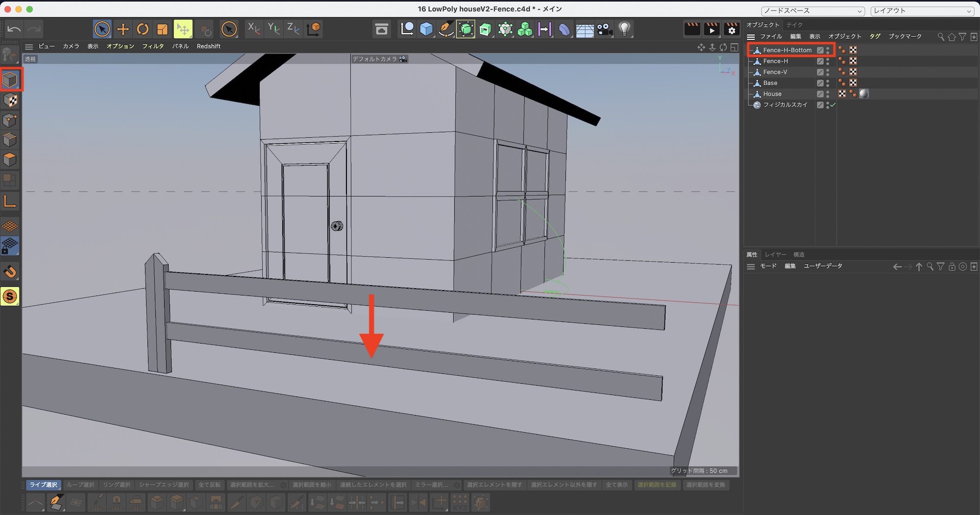Toggle Y axis lock
This screenshot has width=980, height=515.
(x=273, y=29)
